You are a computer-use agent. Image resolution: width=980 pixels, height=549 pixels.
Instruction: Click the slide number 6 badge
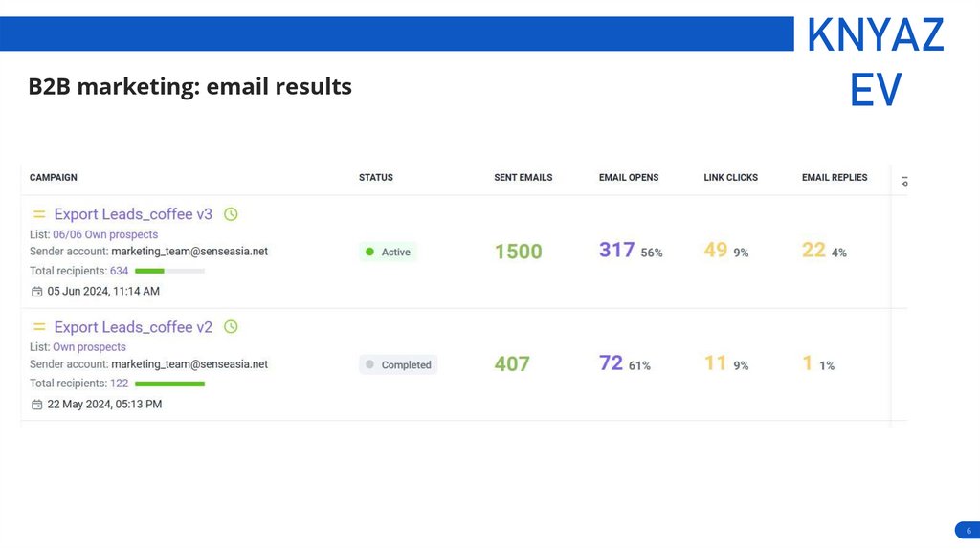968,531
